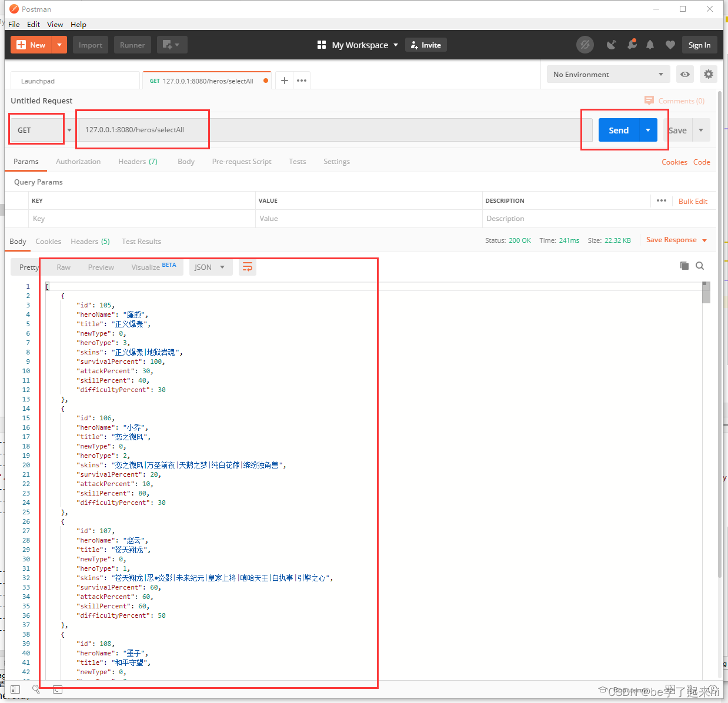Toggle sidebar icon in status bar
Image resolution: width=728 pixels, height=703 pixels.
[15, 689]
